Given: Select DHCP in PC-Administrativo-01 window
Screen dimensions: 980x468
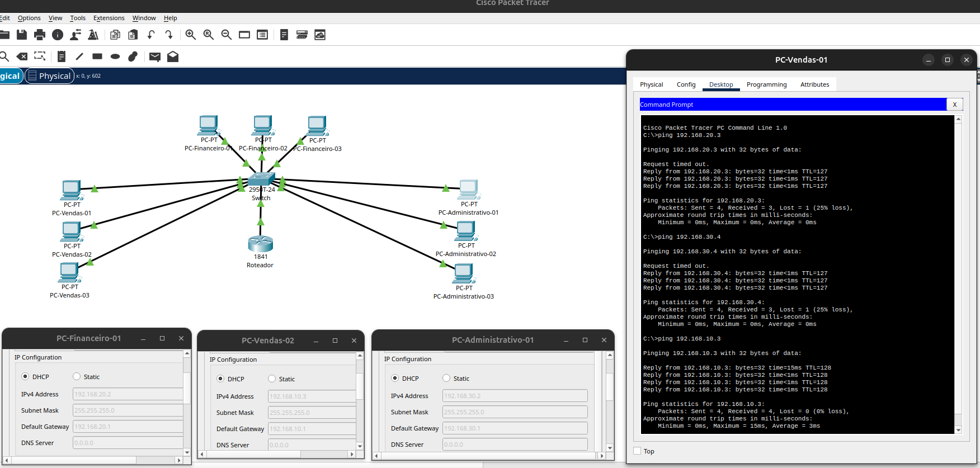Looking at the screenshot, I should pos(395,378).
